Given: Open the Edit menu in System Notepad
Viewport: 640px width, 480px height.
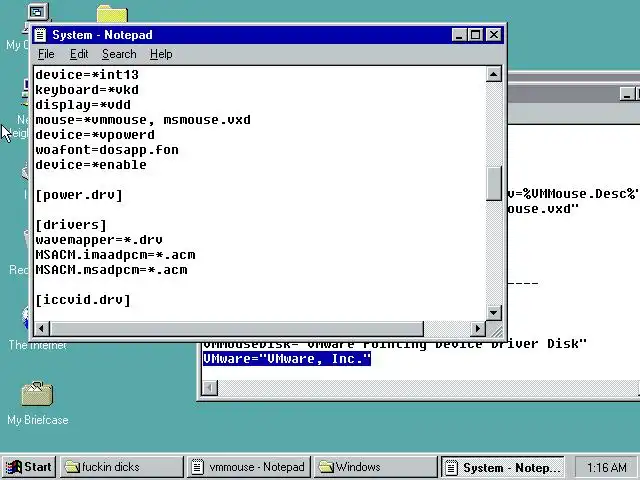Looking at the screenshot, I should tap(79, 54).
